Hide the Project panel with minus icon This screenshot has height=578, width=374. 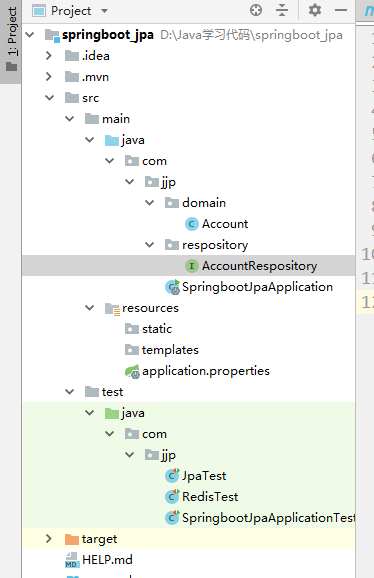coord(341,10)
